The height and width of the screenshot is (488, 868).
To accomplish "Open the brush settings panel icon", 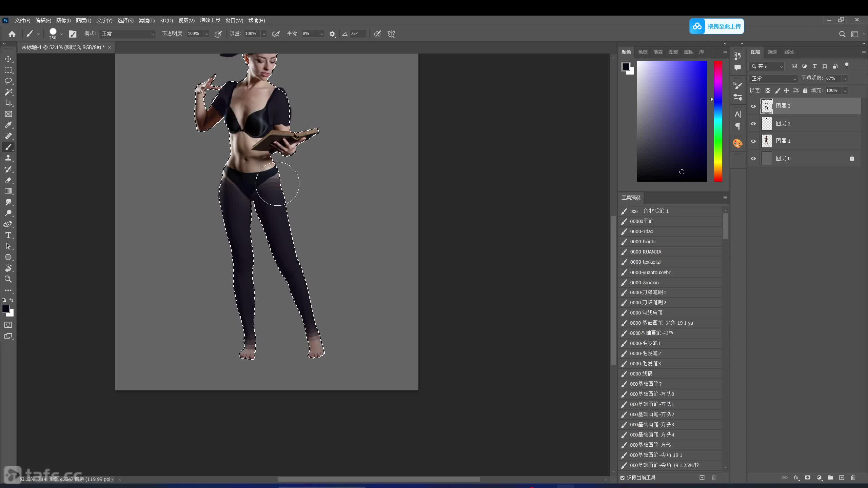I will pos(73,34).
